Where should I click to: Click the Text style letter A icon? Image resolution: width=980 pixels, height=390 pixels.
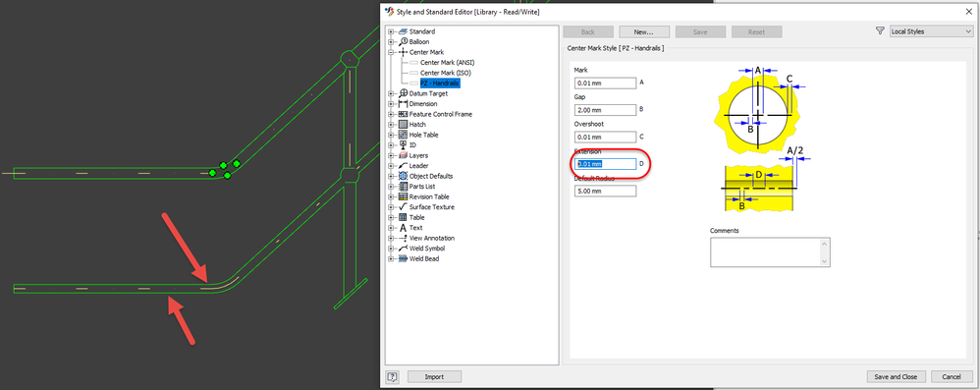click(403, 228)
